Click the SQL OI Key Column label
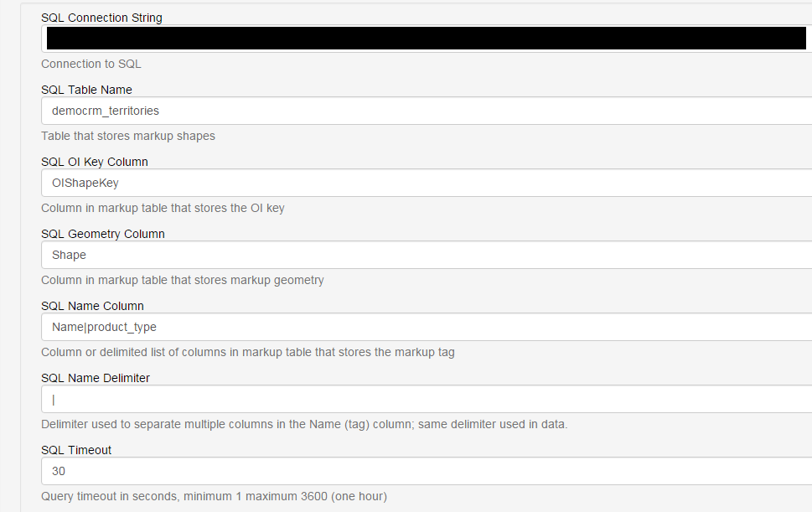This screenshot has width=812, height=512. tap(95, 162)
